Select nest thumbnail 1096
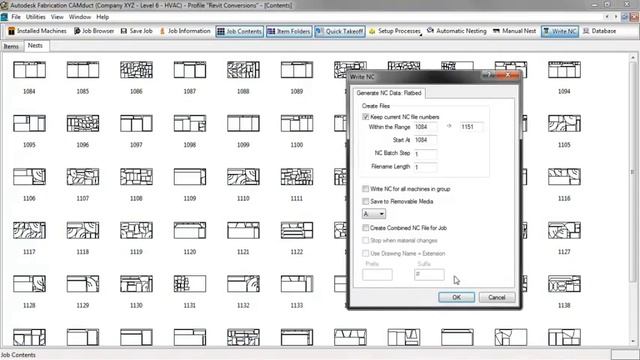The width and height of the screenshot is (640, 360). (83, 123)
